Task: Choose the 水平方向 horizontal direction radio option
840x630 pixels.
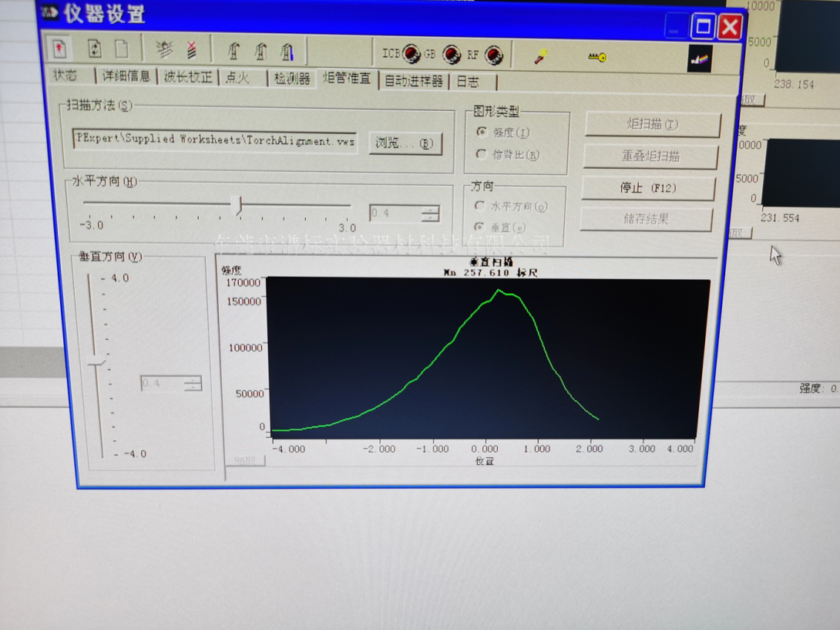Action: [480, 206]
